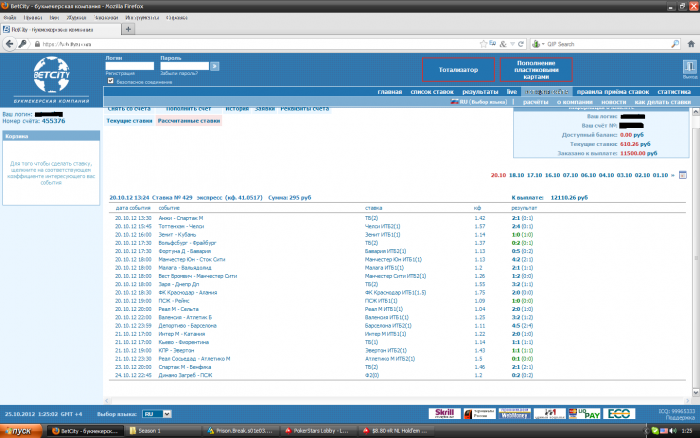Open список ставок nav item
The image size is (700, 438).
(432, 92)
